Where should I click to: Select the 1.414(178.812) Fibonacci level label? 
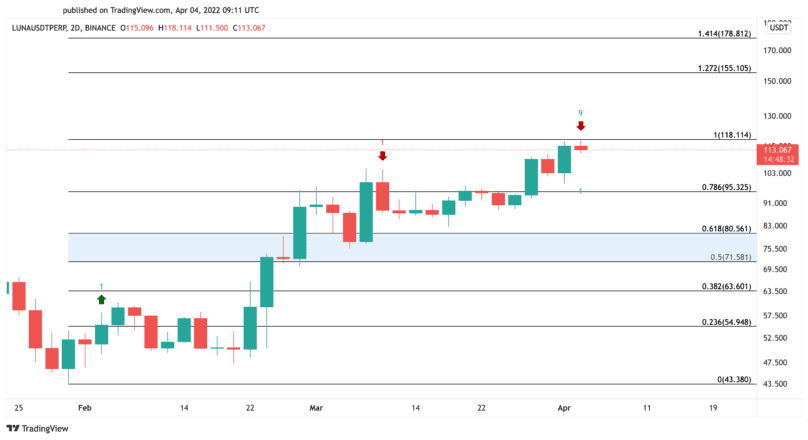[x=724, y=33]
